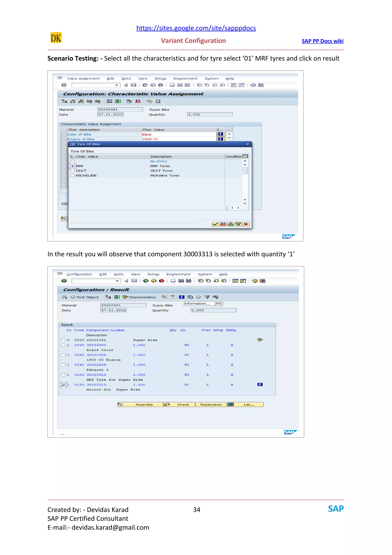Click the Assembly button
Image resolution: width=392 pixels, height=555 pixels.
coord(140,405)
